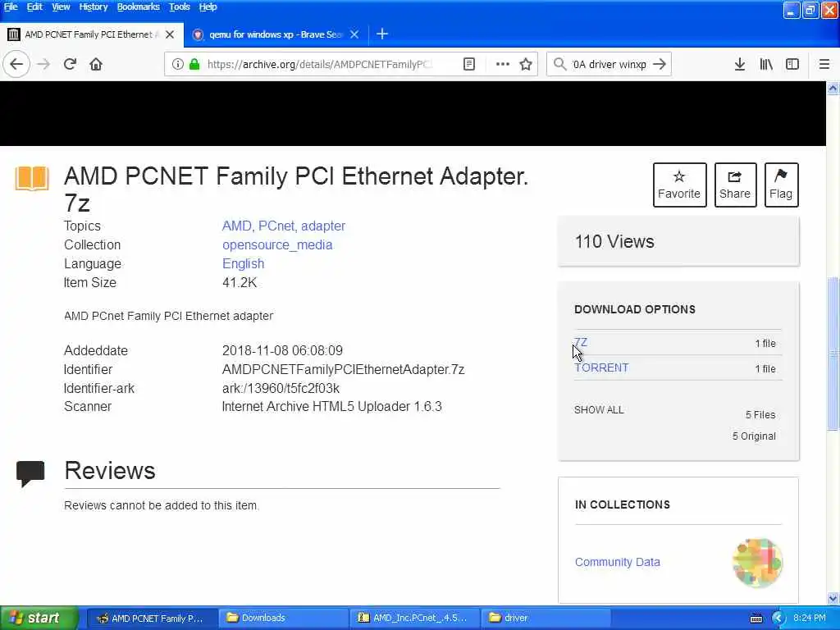The image size is (840, 630).
Task: Open the Downloads toolbar panel
Action: 740,64
